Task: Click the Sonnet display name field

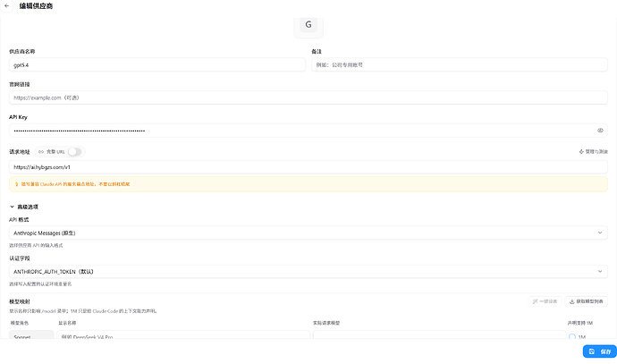Action: 183,334
